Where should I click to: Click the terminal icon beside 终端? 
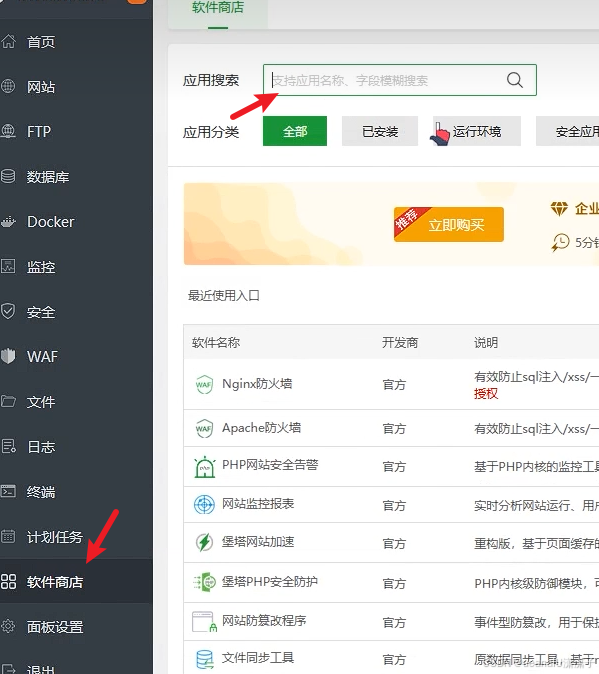8,491
